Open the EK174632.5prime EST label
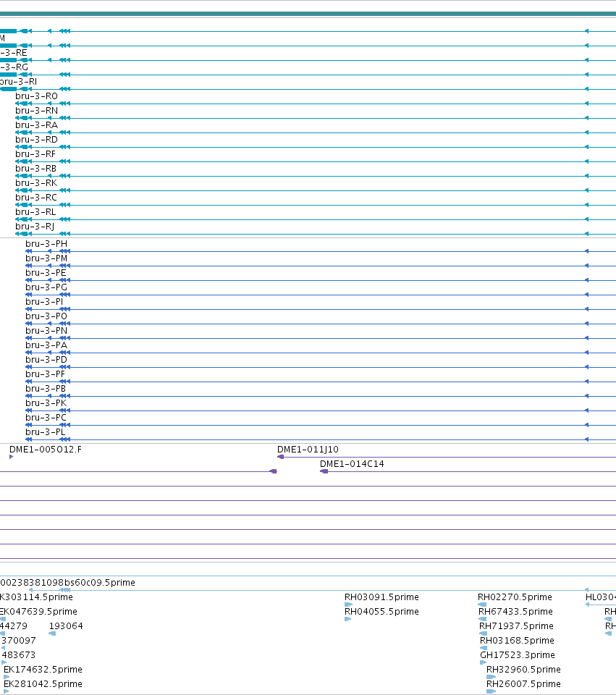Image resolution: width=616 pixels, height=695 pixels. [43, 669]
